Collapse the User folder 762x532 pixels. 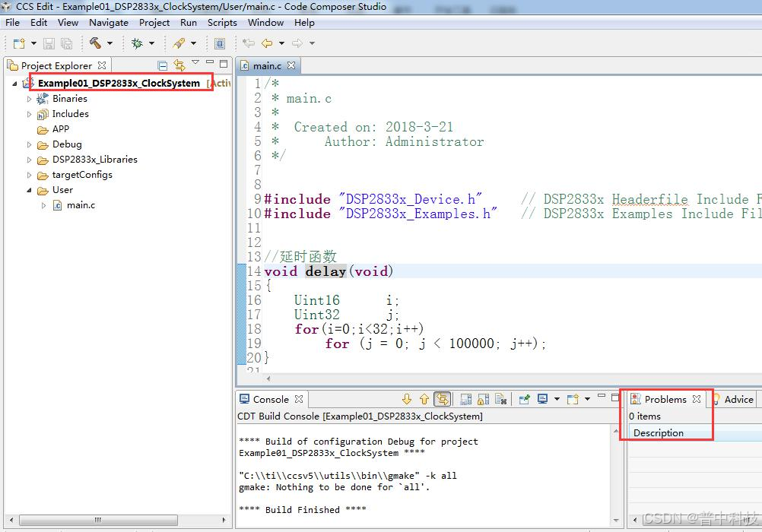29,191
